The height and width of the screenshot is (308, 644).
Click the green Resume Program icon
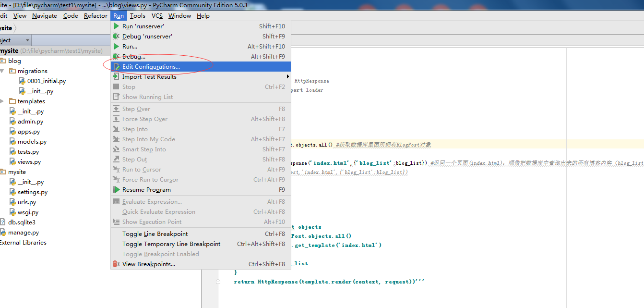click(x=116, y=190)
